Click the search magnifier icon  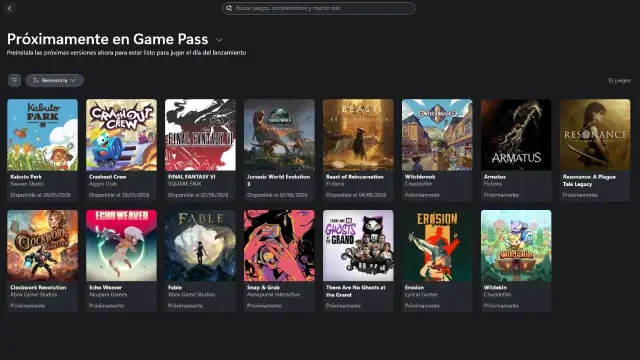click(x=229, y=8)
